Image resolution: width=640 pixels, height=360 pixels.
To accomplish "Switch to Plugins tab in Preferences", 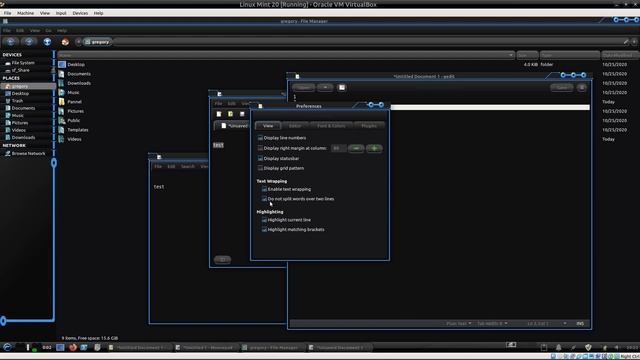I will (369, 126).
